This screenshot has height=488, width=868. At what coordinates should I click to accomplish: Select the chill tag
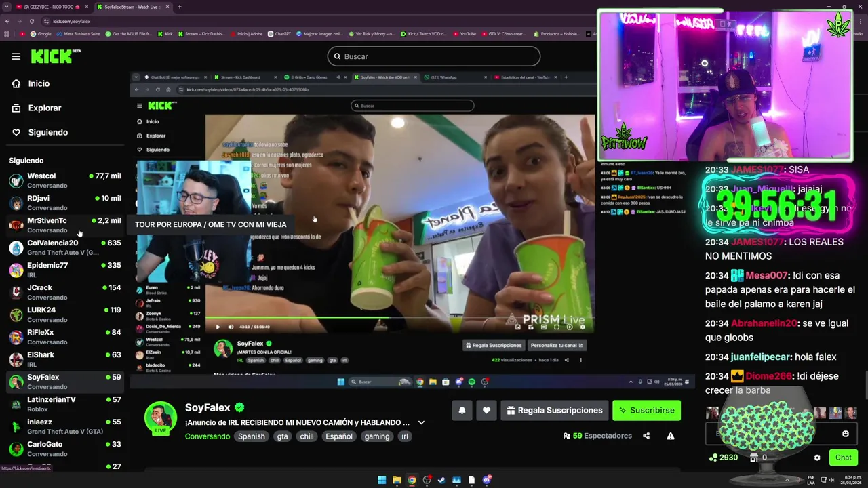pos(307,436)
